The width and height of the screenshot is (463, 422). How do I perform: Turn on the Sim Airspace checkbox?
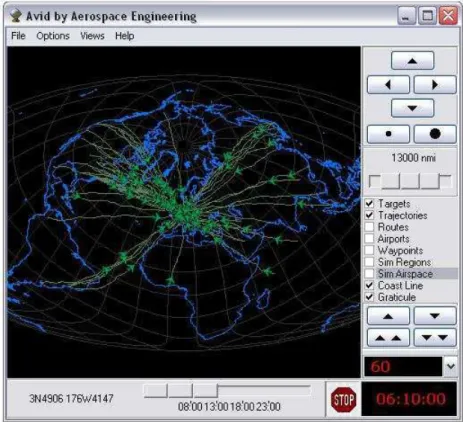(369, 274)
